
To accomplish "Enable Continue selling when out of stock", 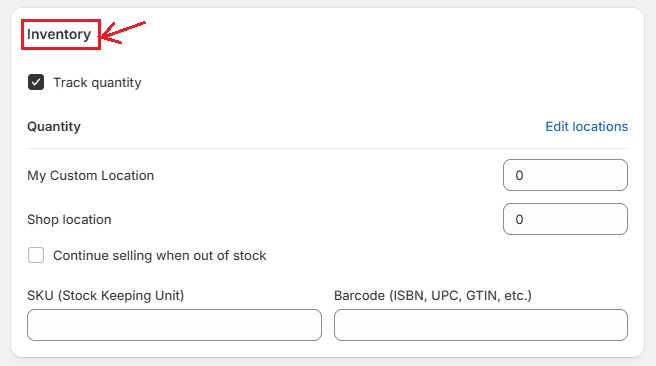I will pos(36,255).
